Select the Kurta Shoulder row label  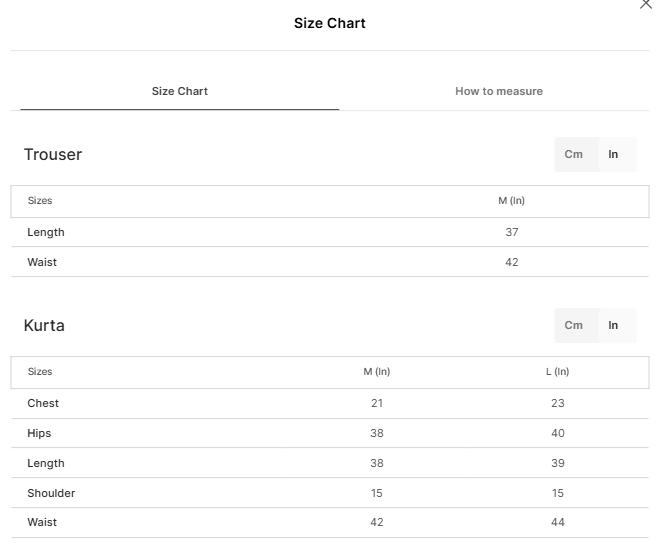51,493
